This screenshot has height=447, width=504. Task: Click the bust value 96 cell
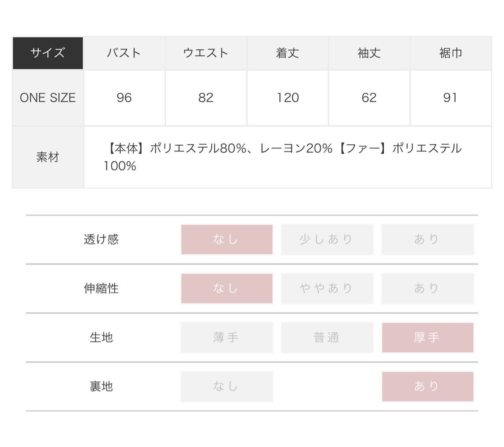point(124,98)
